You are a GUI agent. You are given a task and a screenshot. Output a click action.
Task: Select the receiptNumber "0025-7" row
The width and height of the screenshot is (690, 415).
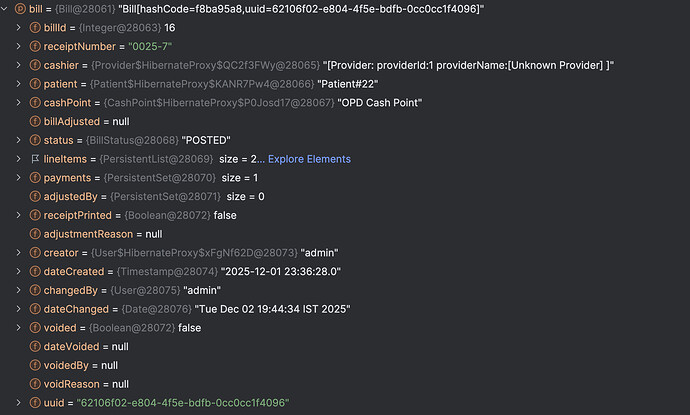click(x=120, y=47)
